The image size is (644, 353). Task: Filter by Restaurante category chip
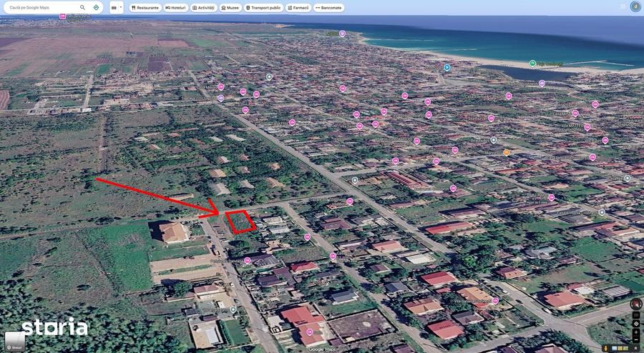click(145, 8)
